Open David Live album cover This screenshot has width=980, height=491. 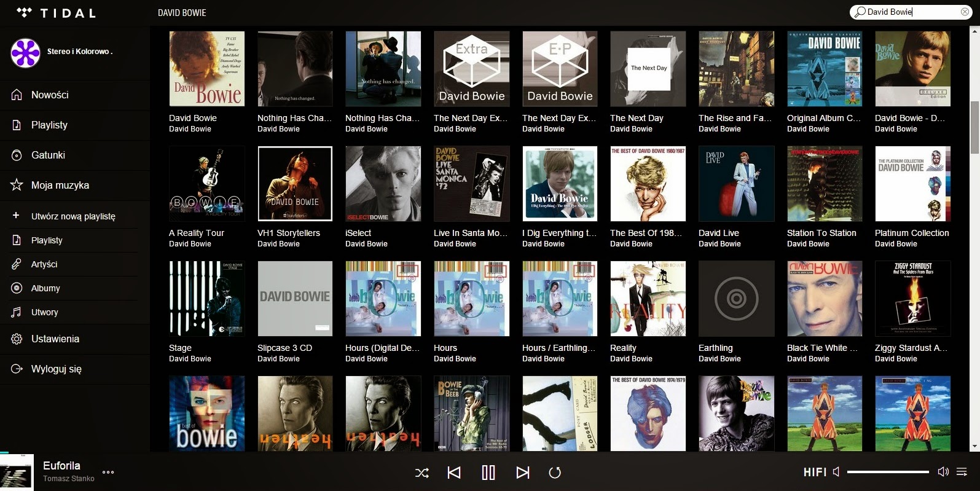(736, 184)
